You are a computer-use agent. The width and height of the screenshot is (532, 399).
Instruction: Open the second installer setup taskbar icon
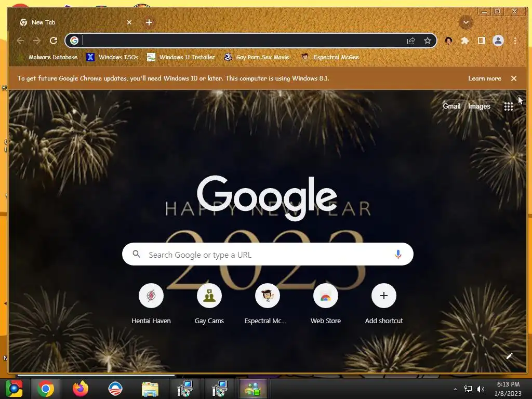coord(220,389)
